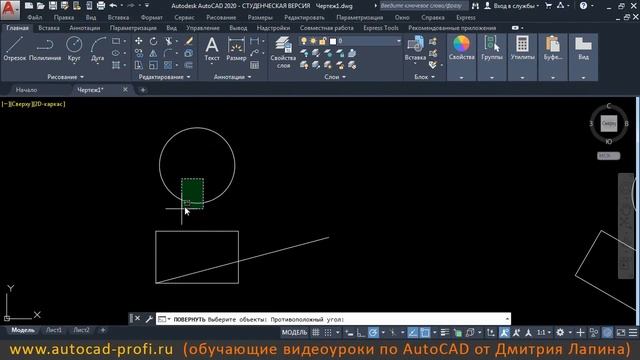The height and width of the screenshot is (360, 640).
Task: Click the Rotate tool icon
Action: click(x=153, y=41)
